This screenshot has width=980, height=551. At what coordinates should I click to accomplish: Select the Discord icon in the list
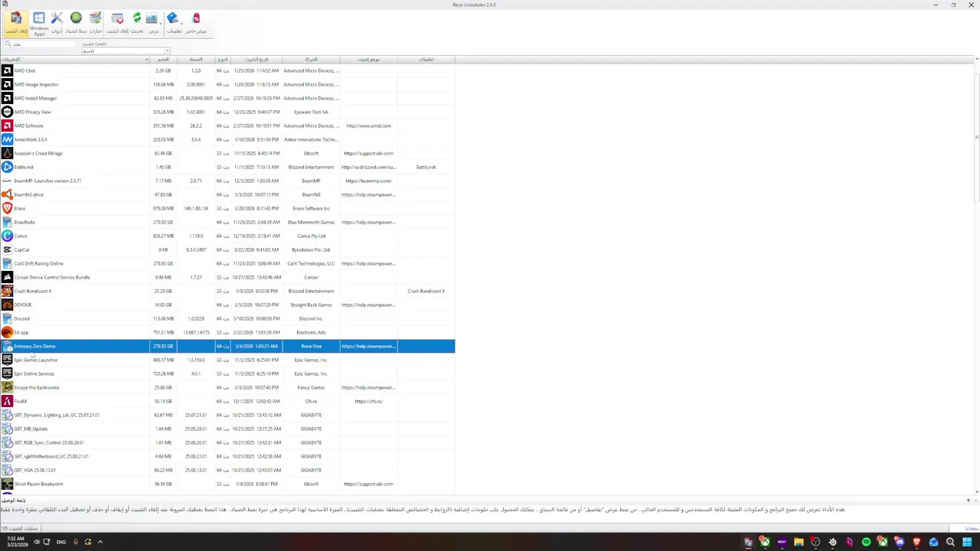pyautogui.click(x=7, y=318)
